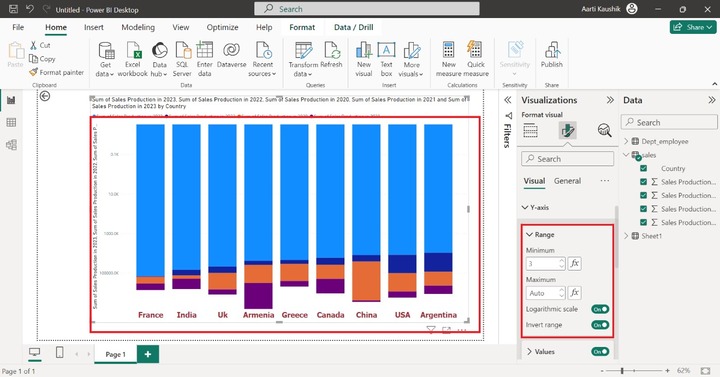Screen dimensions: 720x377
Task: Click Format painter in clipboard group
Action: 56,72
